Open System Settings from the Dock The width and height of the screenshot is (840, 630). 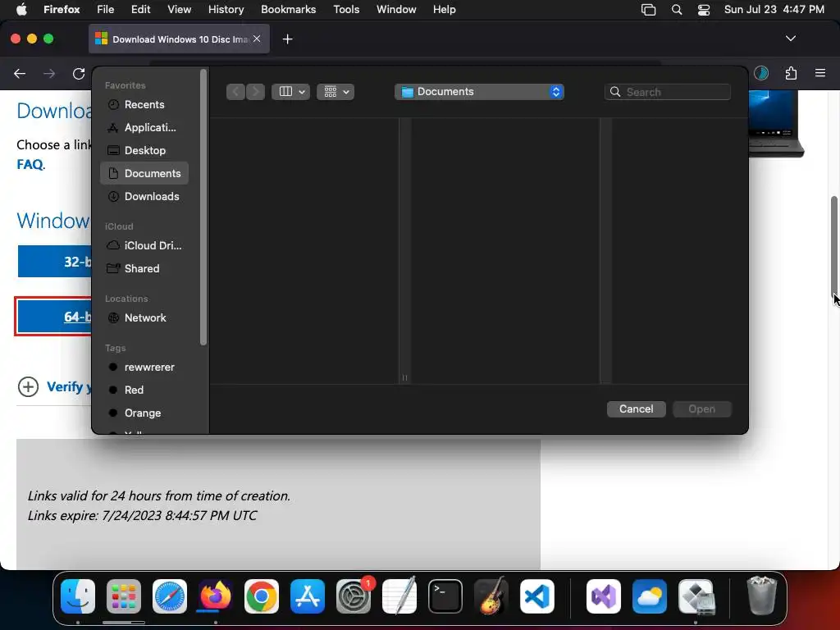click(x=354, y=596)
